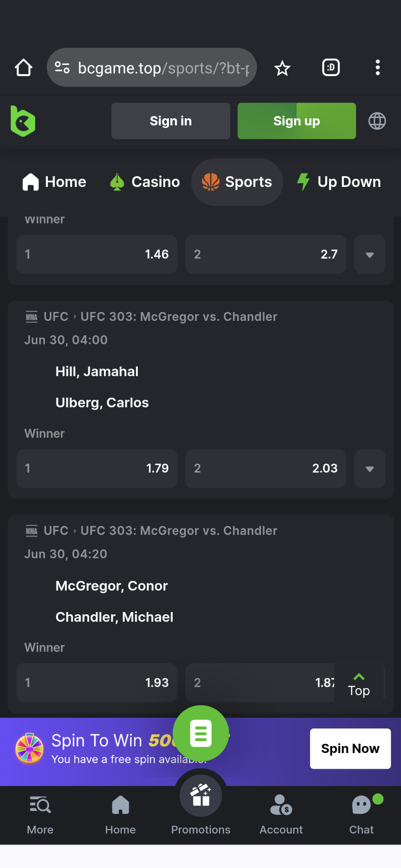This screenshot has width=401, height=868.
Task: Expand more markets for Hill vs Ulberg
Action: point(369,469)
